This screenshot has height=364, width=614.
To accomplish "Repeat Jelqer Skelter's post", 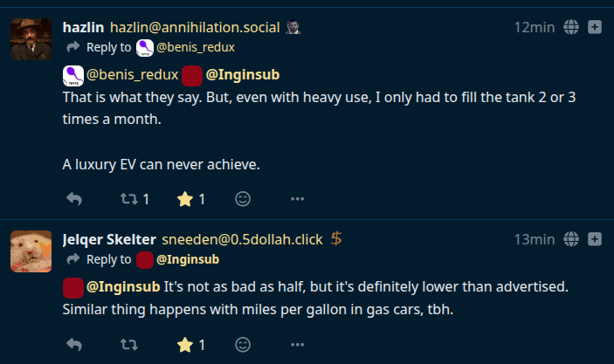I will coord(128,345).
